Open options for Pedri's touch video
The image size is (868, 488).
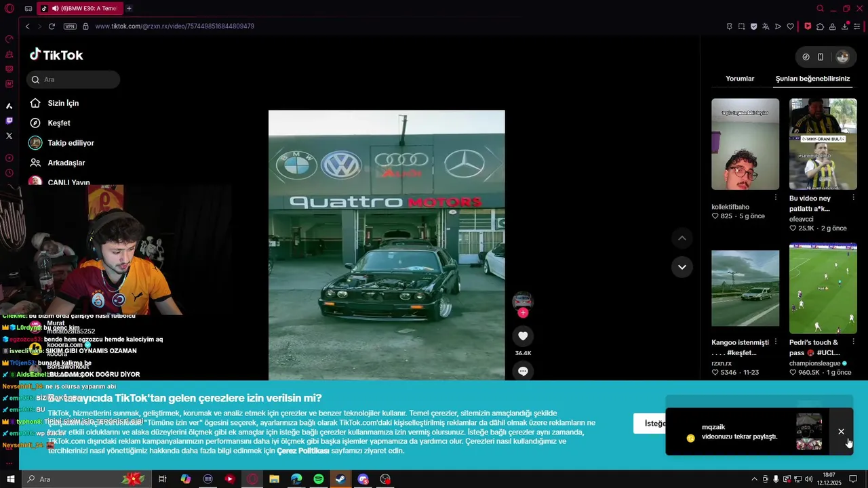(854, 342)
